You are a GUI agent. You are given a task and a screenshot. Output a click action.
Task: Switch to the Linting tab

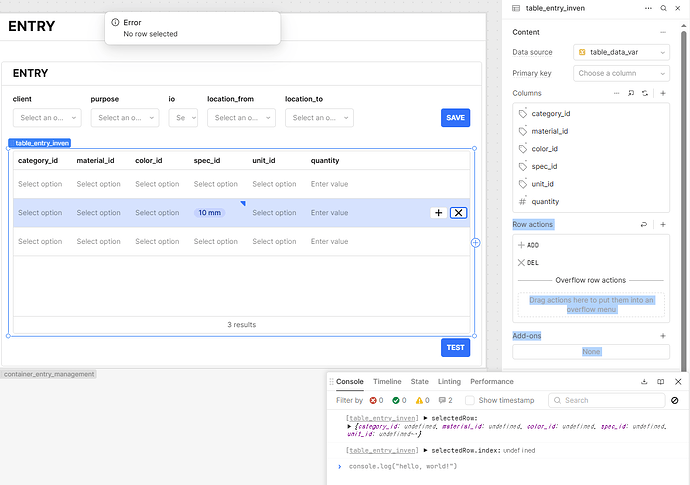449,382
